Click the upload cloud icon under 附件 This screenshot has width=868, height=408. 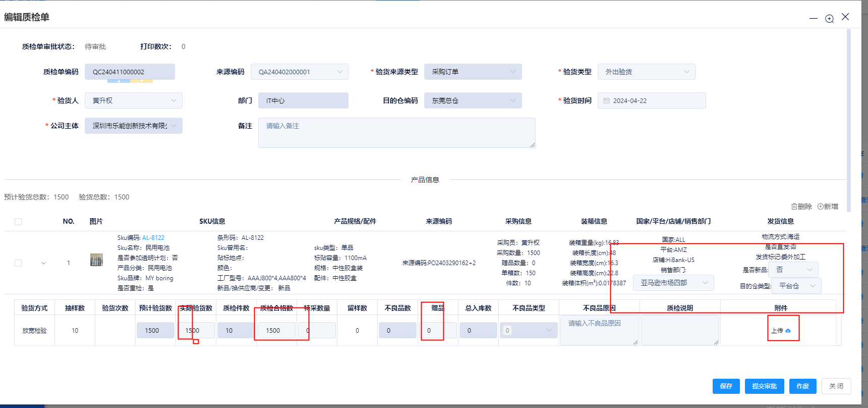pyautogui.click(x=788, y=331)
